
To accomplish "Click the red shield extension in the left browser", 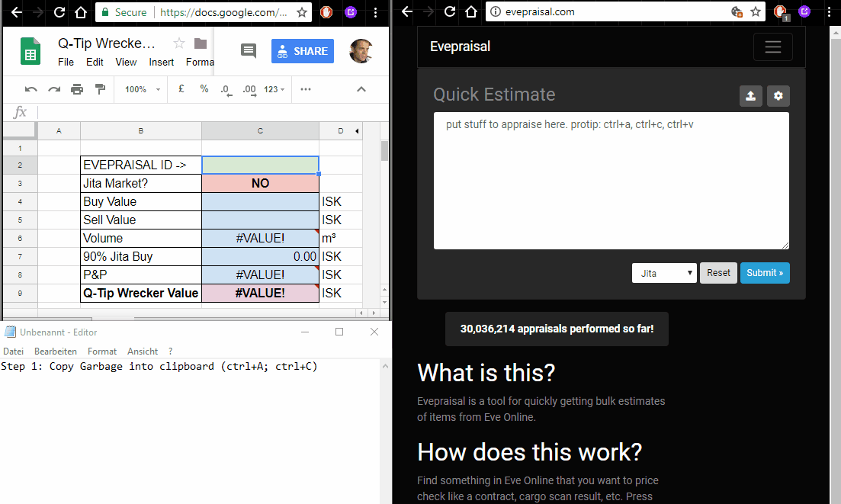I will (x=326, y=11).
